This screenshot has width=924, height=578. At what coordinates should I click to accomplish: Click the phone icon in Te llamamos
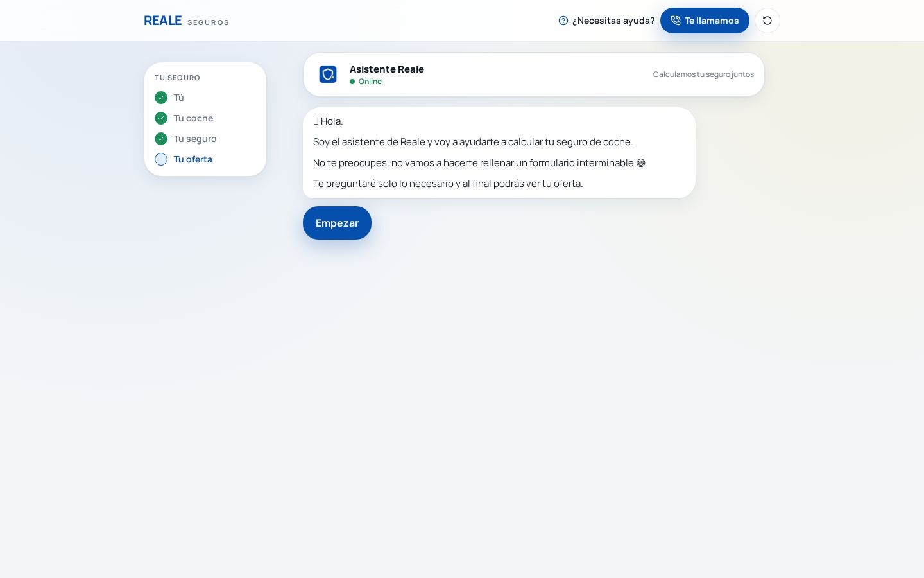[x=676, y=21]
